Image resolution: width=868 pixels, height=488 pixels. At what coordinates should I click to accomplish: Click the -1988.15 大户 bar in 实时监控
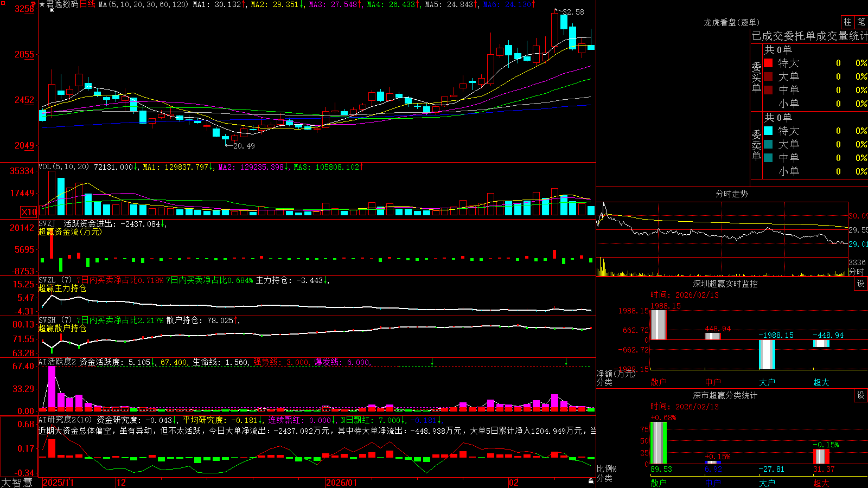click(767, 355)
